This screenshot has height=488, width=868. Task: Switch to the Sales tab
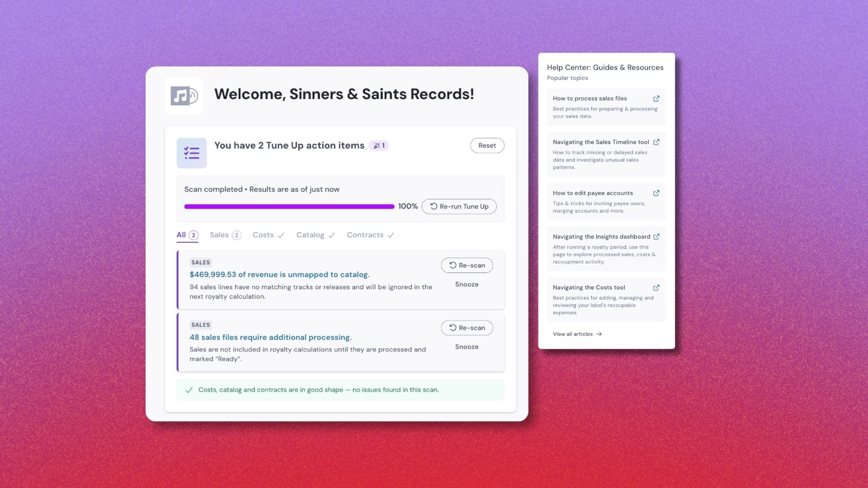coord(225,235)
